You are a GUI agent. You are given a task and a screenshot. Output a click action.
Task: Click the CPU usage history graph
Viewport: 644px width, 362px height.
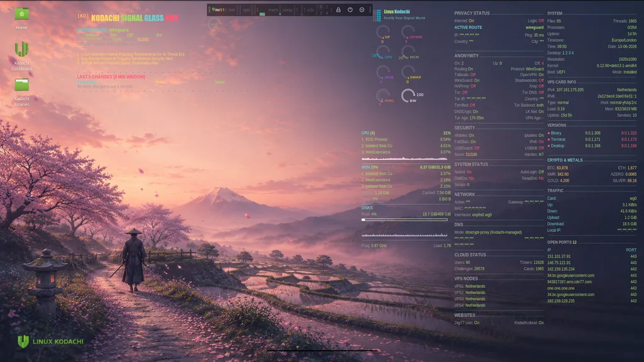click(x=404, y=158)
